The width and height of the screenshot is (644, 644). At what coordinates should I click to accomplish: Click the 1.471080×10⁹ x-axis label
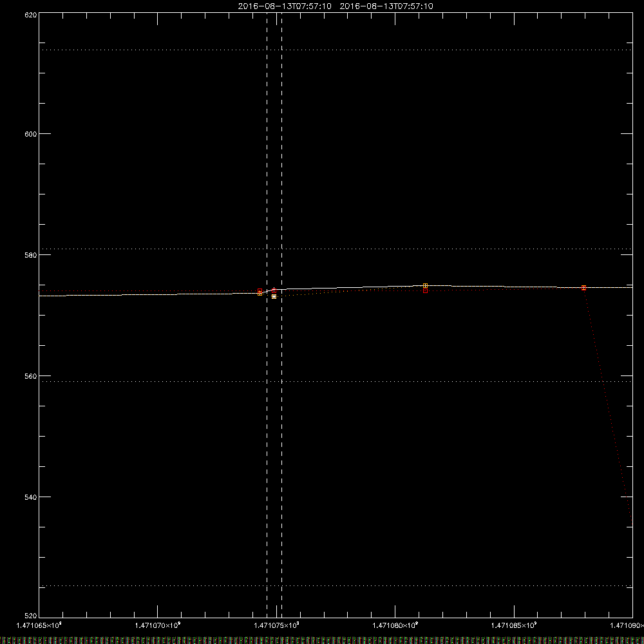tap(395, 625)
